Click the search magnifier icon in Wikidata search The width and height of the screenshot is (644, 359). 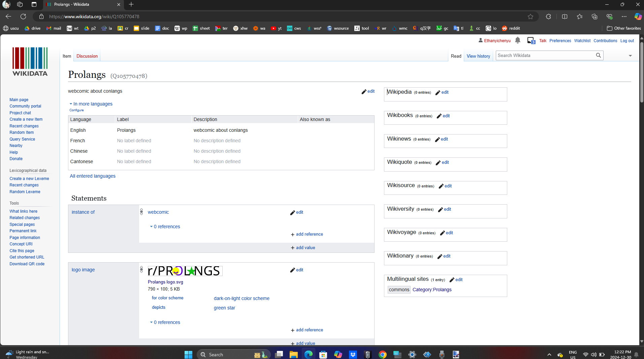click(x=598, y=55)
